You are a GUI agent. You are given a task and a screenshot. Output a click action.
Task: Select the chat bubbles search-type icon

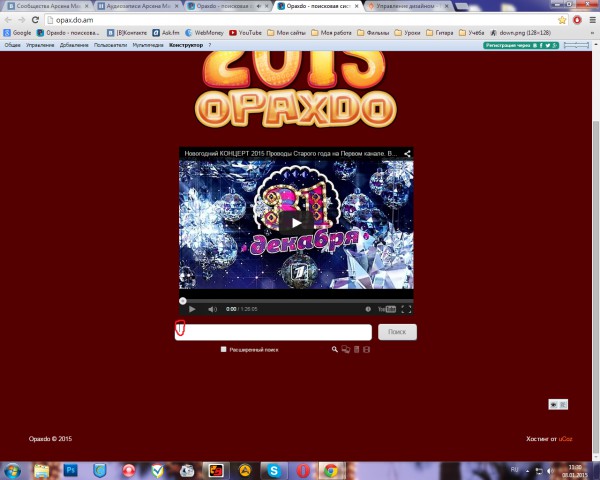pos(346,349)
